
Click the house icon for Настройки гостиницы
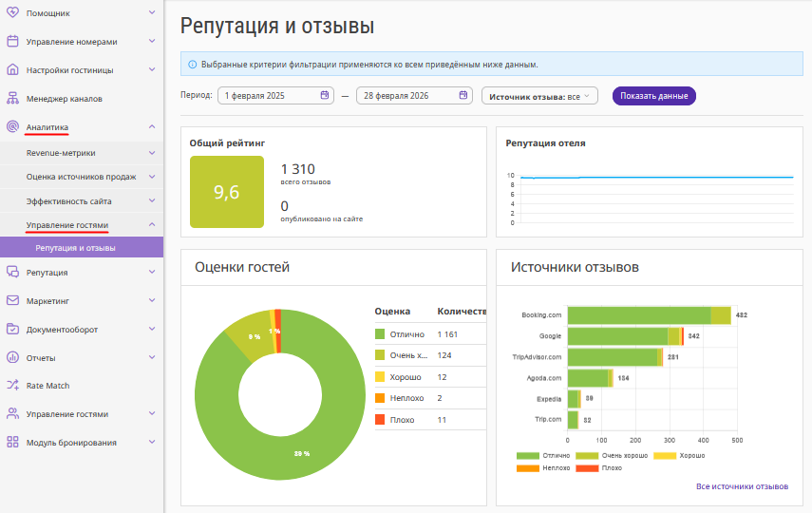12,70
